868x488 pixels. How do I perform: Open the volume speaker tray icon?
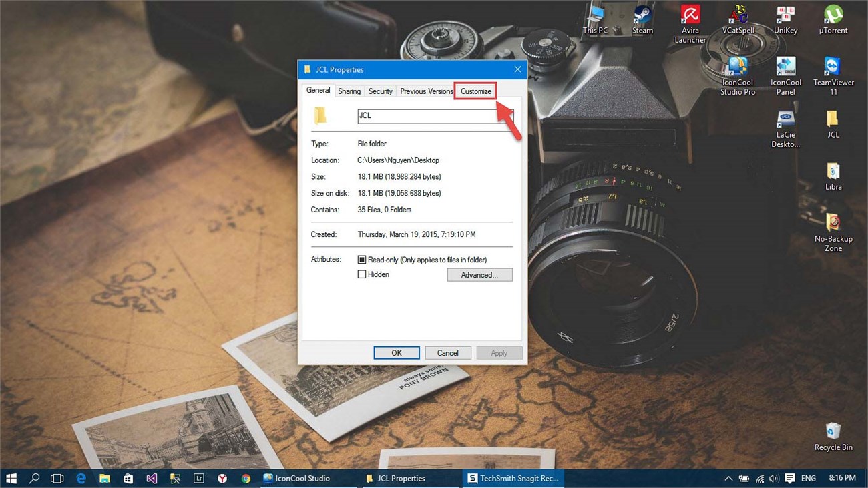(x=774, y=478)
